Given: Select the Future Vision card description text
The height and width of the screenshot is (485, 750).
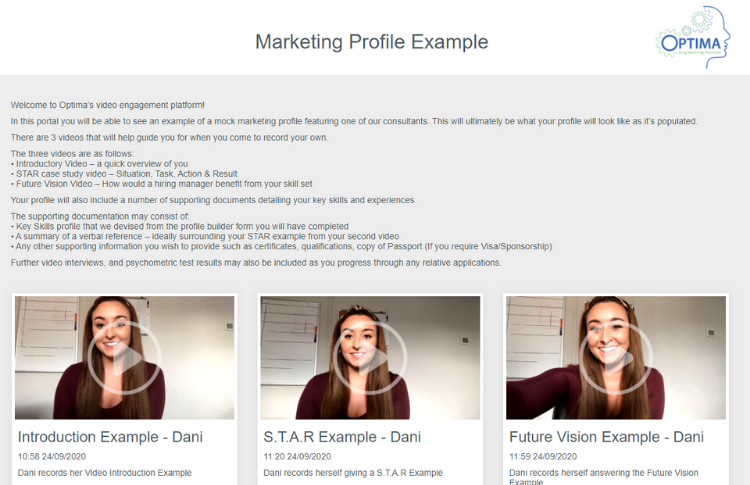Looking at the screenshot, I should coord(604,477).
